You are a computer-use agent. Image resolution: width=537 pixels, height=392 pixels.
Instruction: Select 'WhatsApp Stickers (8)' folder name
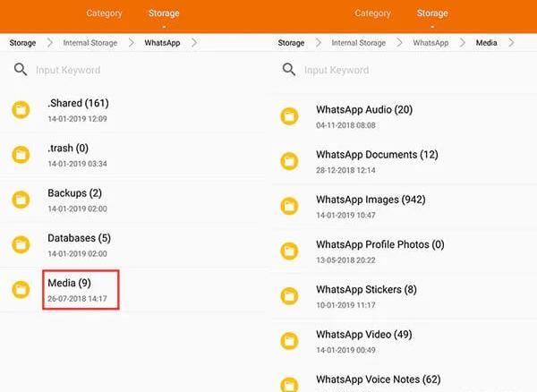366,289
